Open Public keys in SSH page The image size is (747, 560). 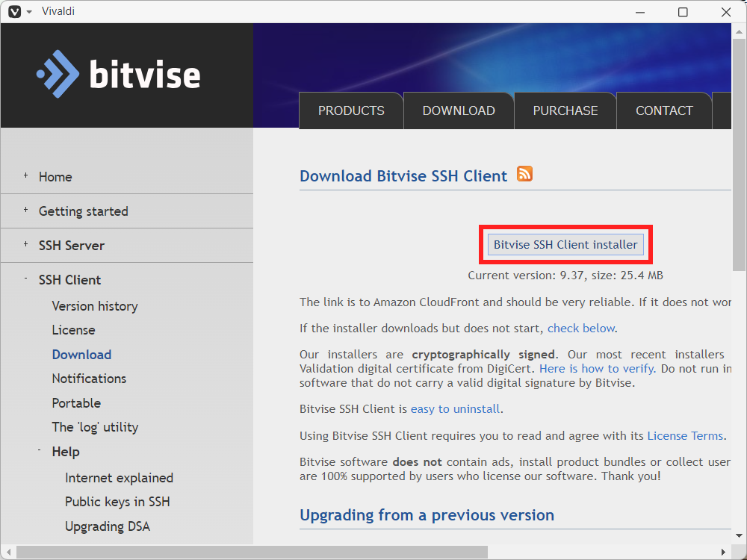(x=117, y=502)
